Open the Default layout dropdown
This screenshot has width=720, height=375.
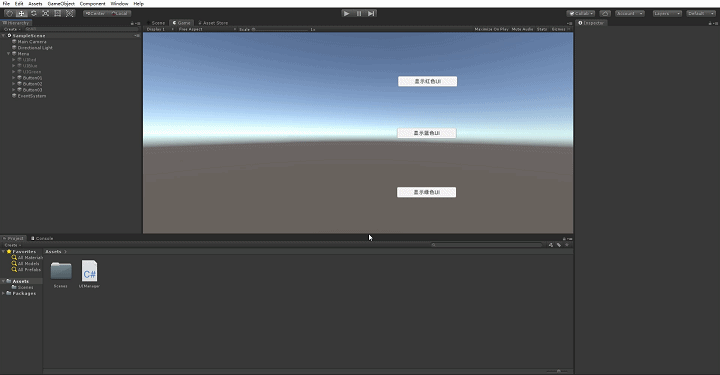(701, 13)
